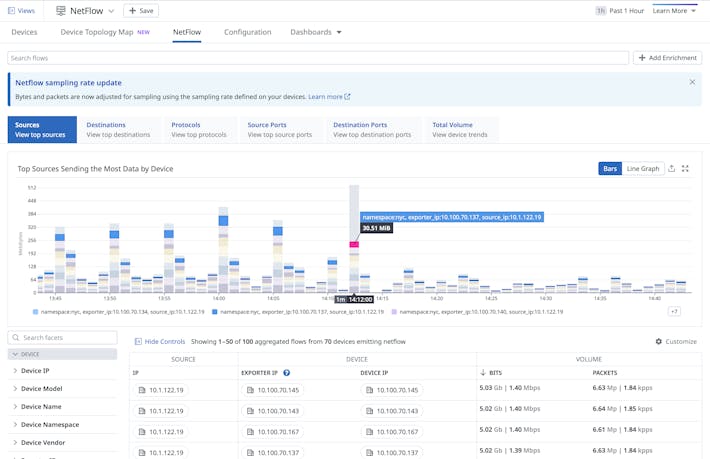Select the Destinations view tab
This screenshot has height=459, width=710.
[118, 130]
